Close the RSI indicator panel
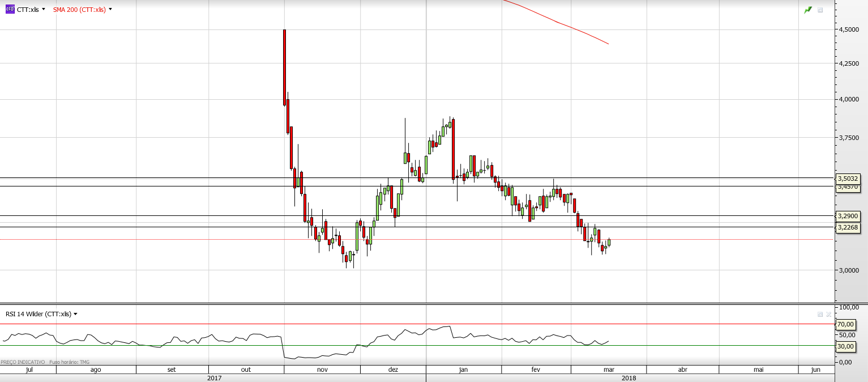Image resolution: width=868 pixels, height=382 pixels. [x=828, y=313]
